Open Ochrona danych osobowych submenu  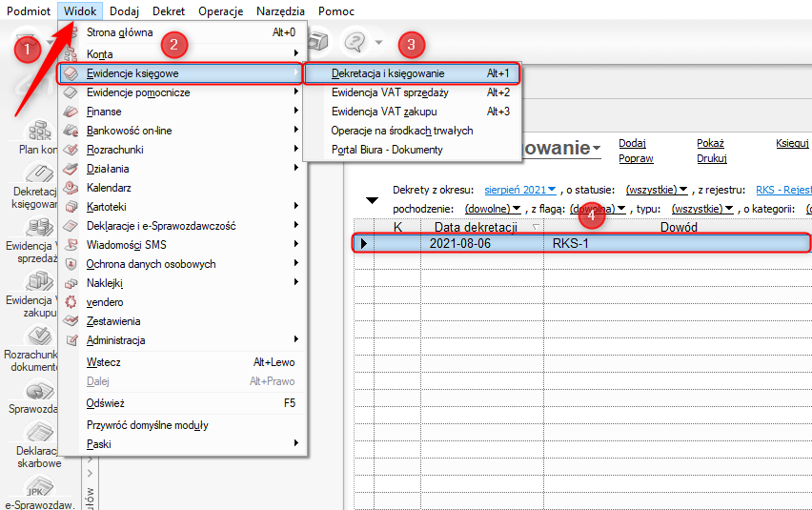(182, 264)
